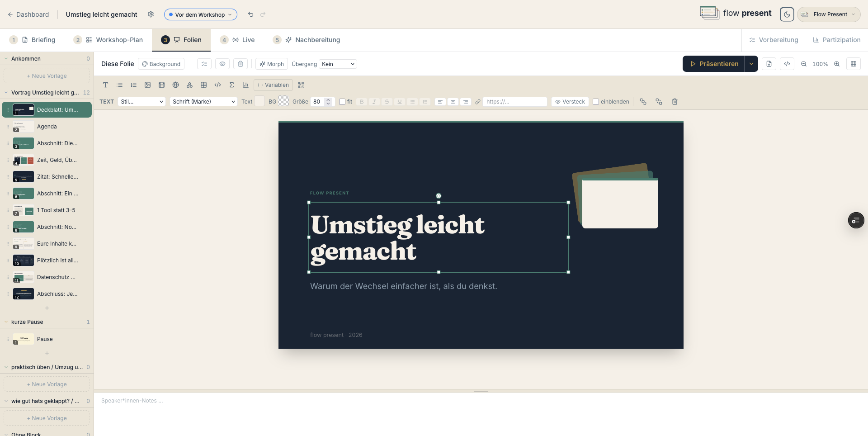Open the Variablen button
Image resolution: width=868 pixels, height=436 pixels.
(273, 85)
